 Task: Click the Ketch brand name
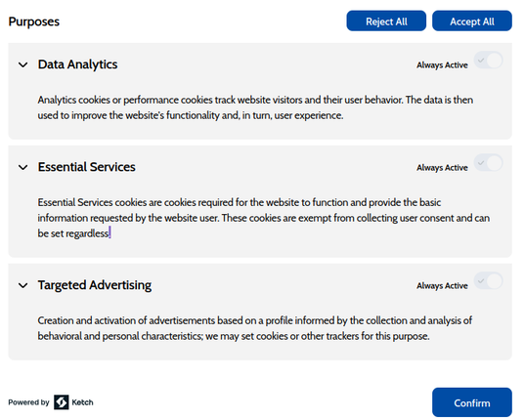pos(82,402)
